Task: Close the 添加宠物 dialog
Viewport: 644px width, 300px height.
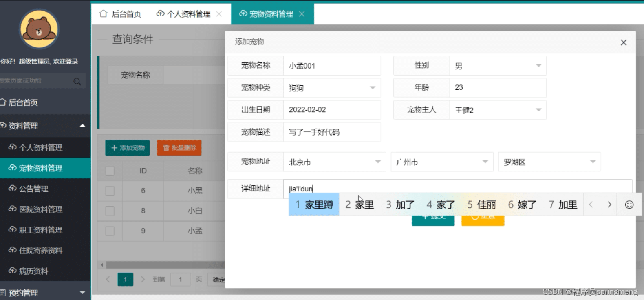Action: click(623, 42)
